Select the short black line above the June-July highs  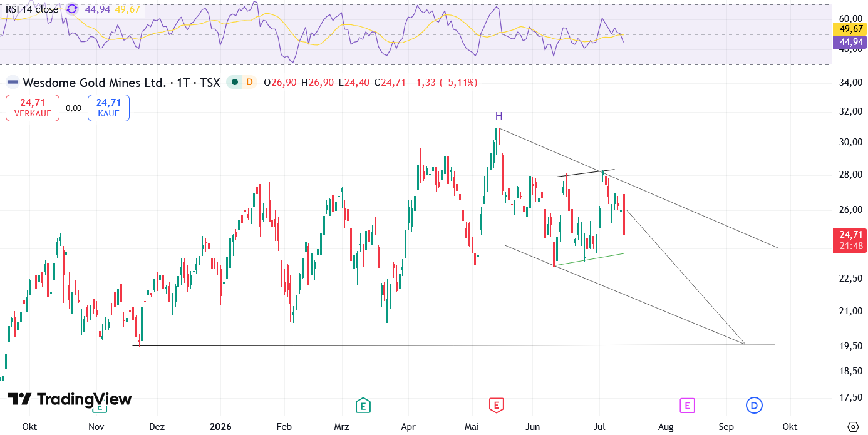pos(586,173)
